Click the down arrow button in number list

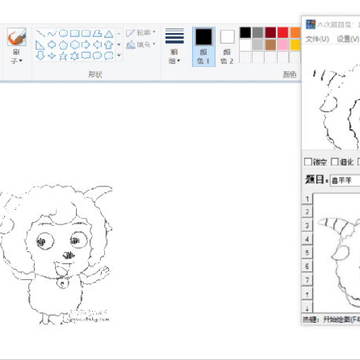[x=307, y=307]
